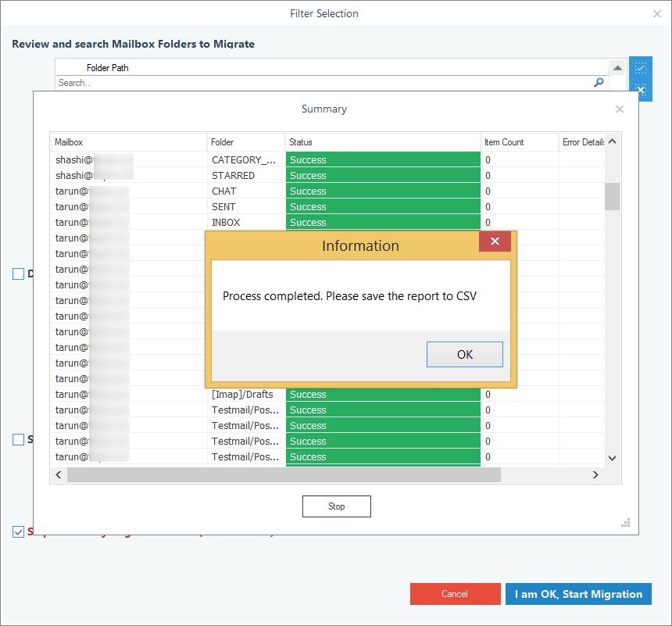Image resolution: width=672 pixels, height=626 pixels.
Task: Click the resize grip of Summary window
Action: 626,523
